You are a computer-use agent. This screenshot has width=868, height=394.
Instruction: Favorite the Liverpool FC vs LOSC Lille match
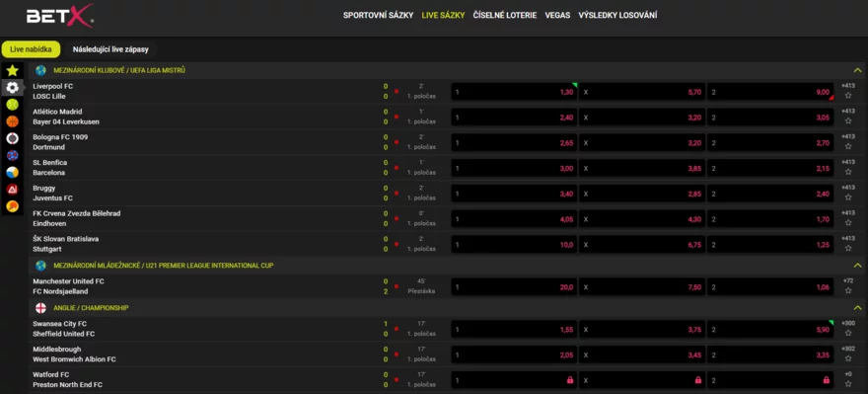point(847,96)
